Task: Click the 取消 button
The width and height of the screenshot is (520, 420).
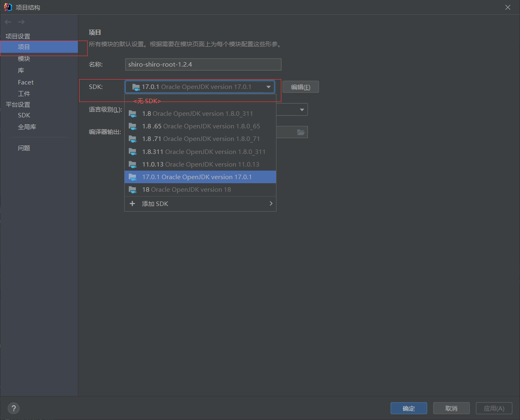Action: tap(451, 408)
